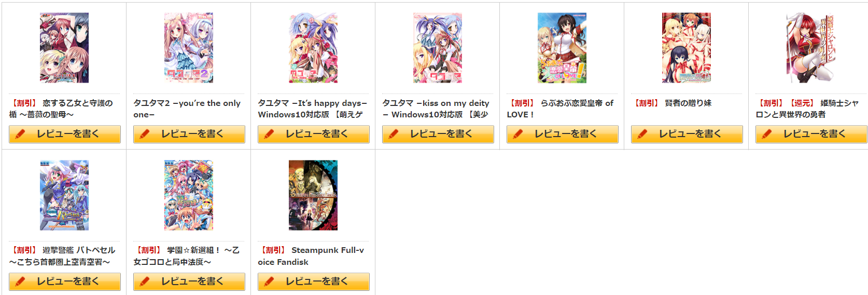Click the pencil icon under 遊撃警艦パトベセル
Screen dimensions: 868x295
(20, 281)
